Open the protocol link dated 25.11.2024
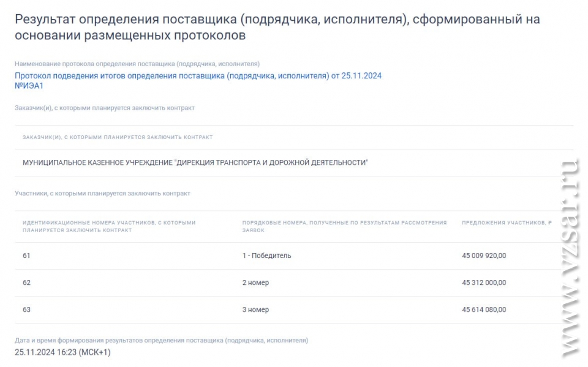 pyautogui.click(x=198, y=76)
